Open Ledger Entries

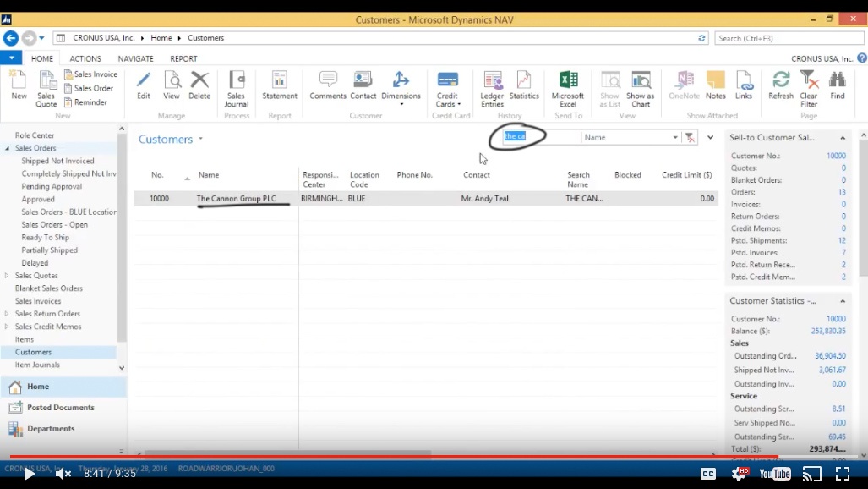(492, 89)
